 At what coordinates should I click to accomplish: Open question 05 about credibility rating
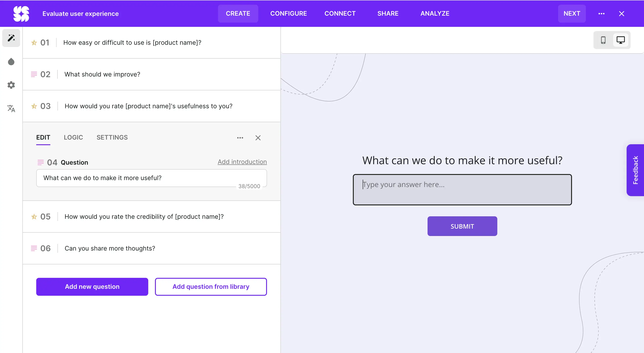(x=152, y=216)
